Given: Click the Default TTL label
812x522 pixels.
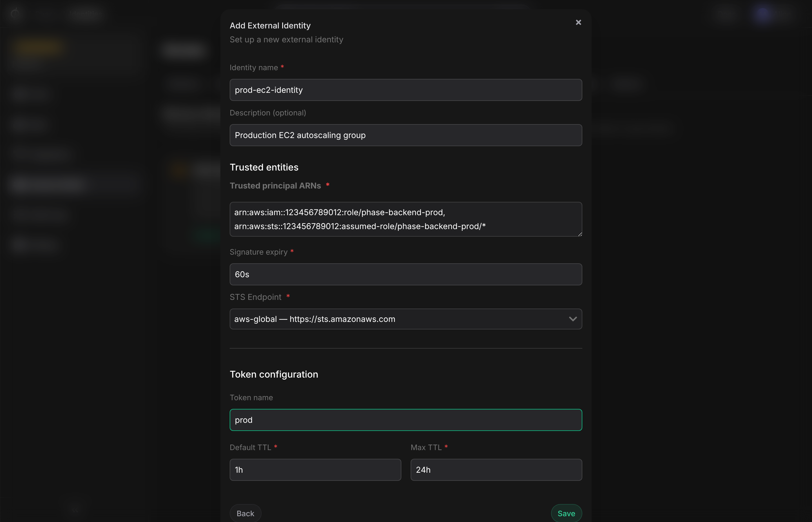Looking at the screenshot, I should (x=250, y=447).
